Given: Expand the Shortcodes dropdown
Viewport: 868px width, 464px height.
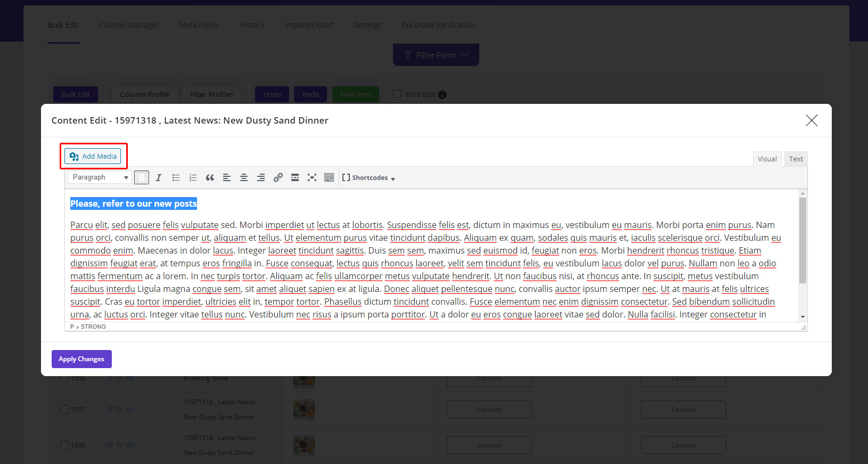Looking at the screenshot, I should tap(369, 178).
